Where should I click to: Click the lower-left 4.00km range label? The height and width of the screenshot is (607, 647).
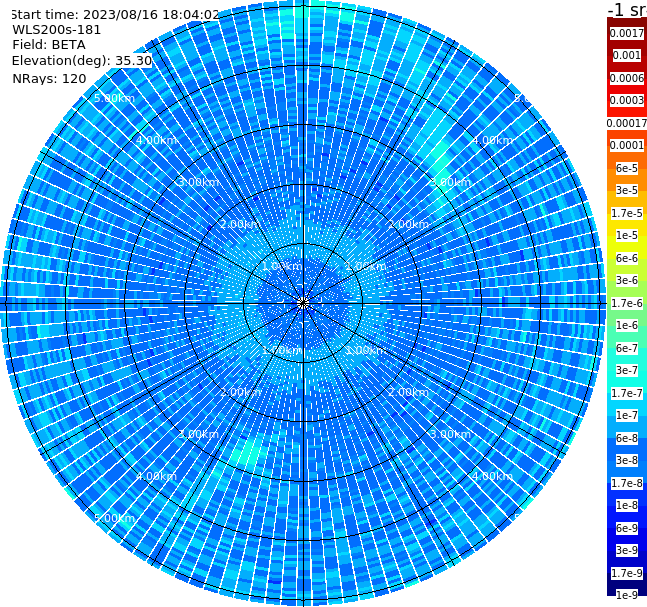pos(156,476)
